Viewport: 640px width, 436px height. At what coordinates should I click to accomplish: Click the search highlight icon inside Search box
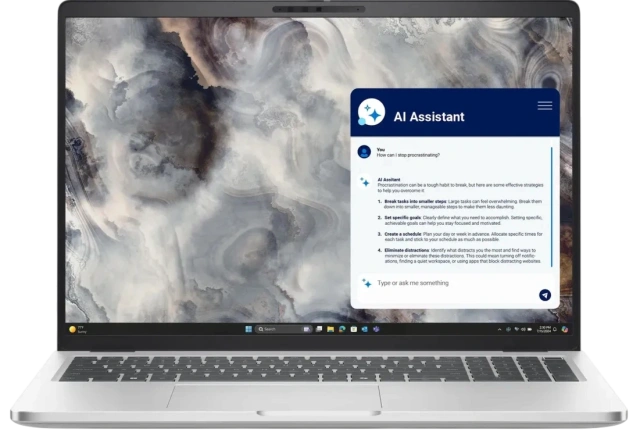click(307, 329)
